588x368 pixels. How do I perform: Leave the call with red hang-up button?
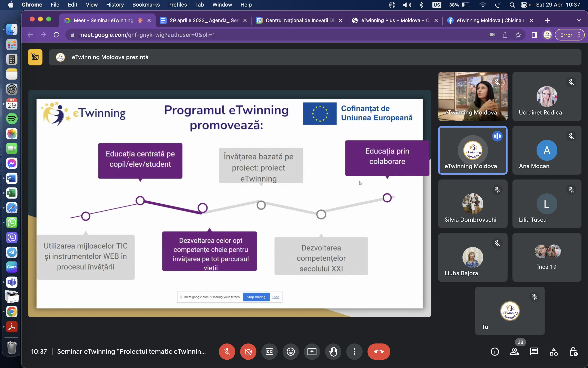coord(379,351)
